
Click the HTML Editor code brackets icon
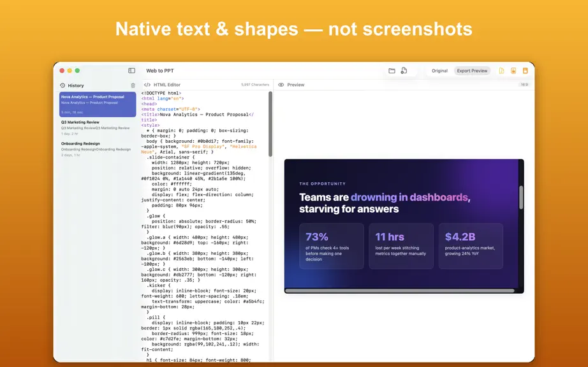coord(147,85)
